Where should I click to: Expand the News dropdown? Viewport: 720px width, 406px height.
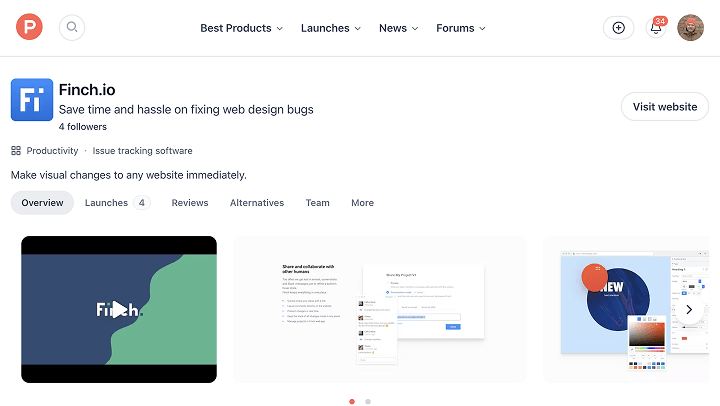[x=399, y=28]
